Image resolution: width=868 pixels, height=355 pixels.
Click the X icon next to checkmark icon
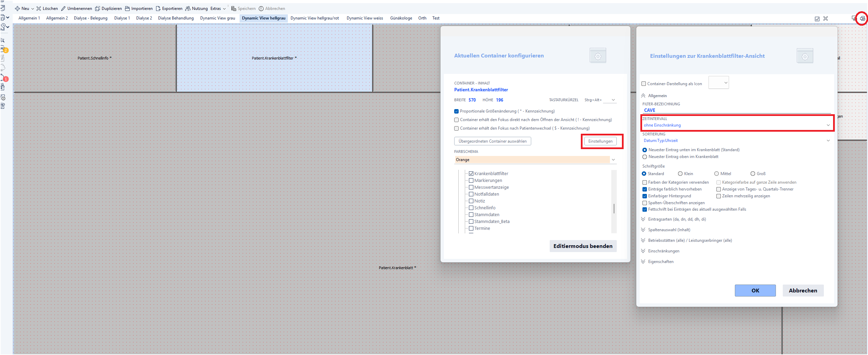(826, 18)
